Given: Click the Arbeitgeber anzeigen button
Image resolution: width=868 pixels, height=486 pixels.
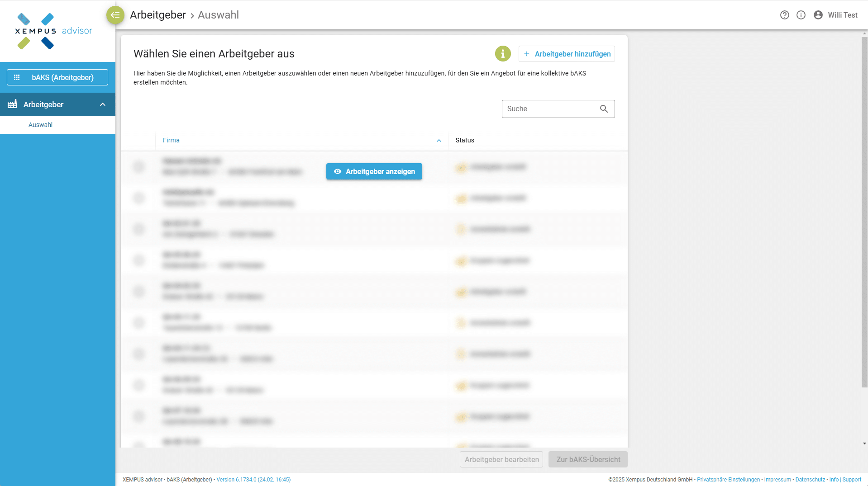Looking at the screenshot, I should click(374, 171).
